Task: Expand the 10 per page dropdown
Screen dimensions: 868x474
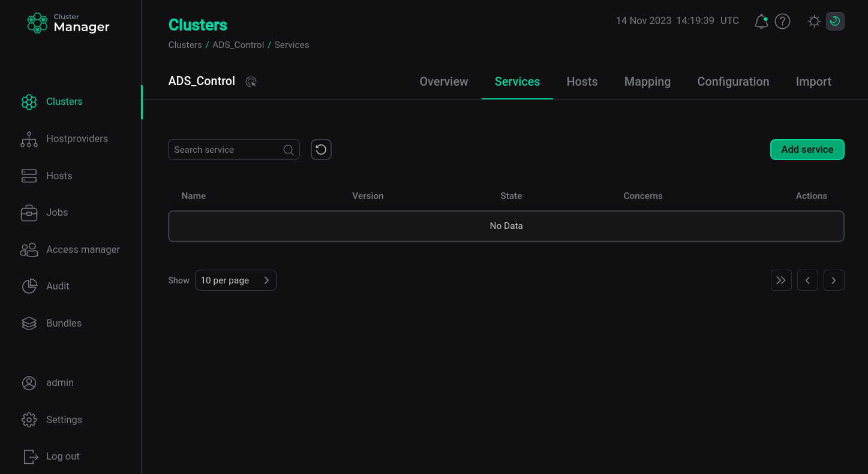Action: (235, 280)
